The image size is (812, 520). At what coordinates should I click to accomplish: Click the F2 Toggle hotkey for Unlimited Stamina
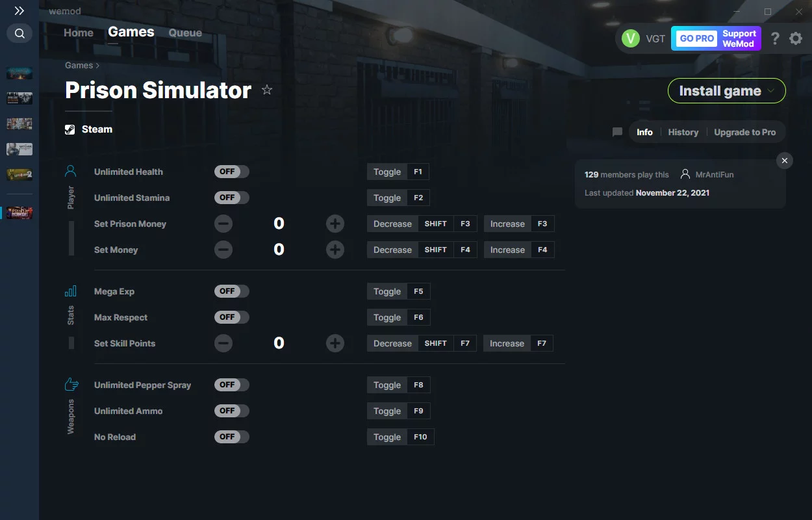tap(398, 198)
